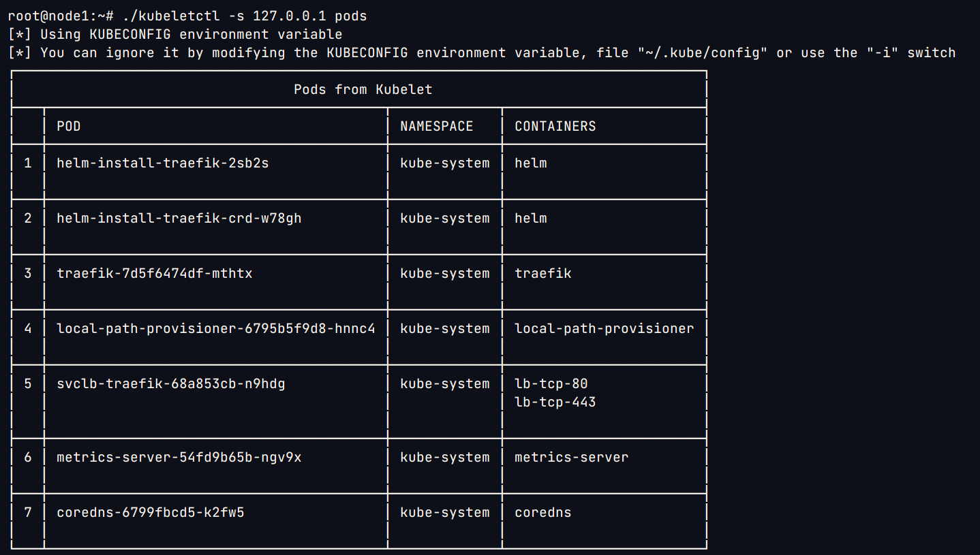
Task: Select the svclb-traefik-68a853cb-n9hdg pod name
Action: pos(170,383)
